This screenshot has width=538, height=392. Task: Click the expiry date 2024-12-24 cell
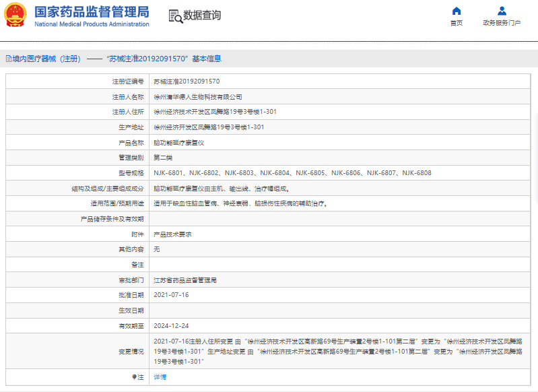pyautogui.click(x=171, y=325)
